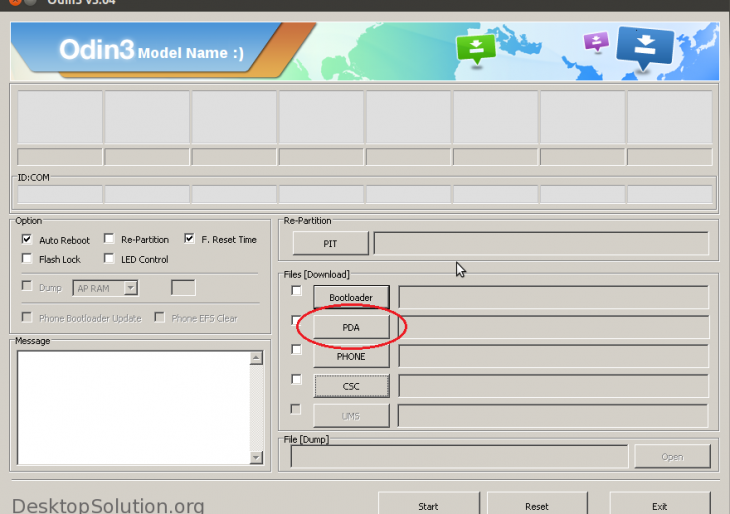Click the green download icon in banner
730x514 pixels.
(475, 49)
